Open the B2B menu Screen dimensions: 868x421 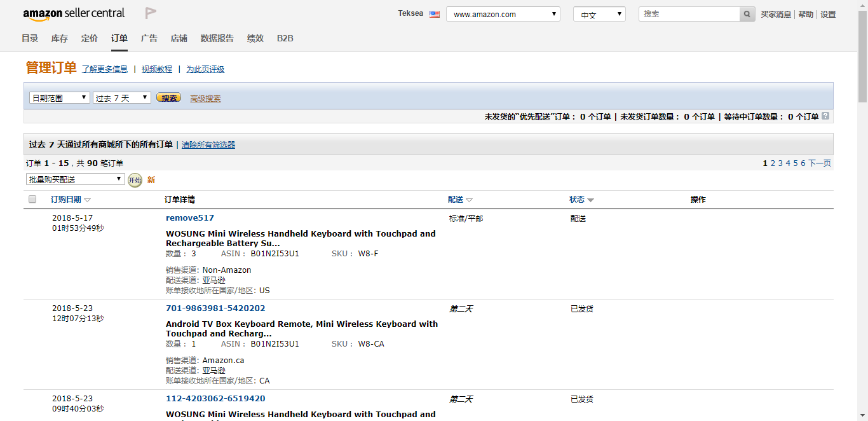pos(285,39)
